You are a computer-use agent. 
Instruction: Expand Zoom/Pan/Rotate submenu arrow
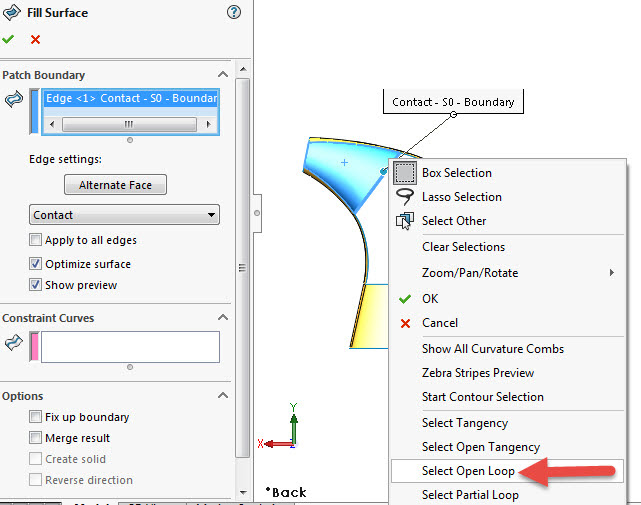[x=612, y=272]
